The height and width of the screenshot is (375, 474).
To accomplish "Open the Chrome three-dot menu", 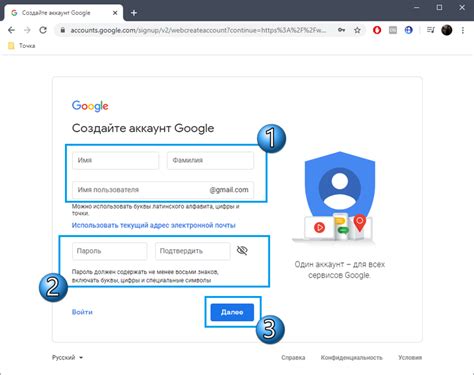I will point(463,30).
